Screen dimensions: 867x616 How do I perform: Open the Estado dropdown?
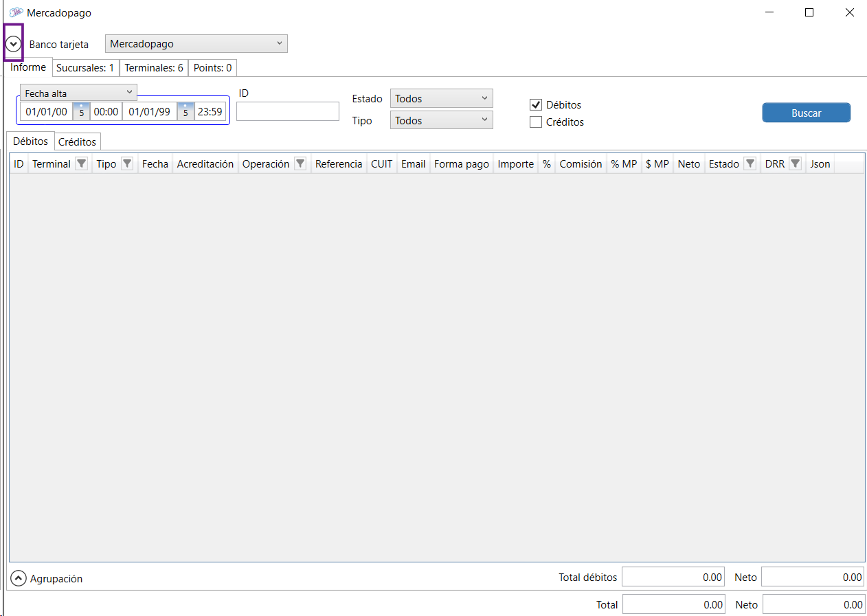(441, 99)
